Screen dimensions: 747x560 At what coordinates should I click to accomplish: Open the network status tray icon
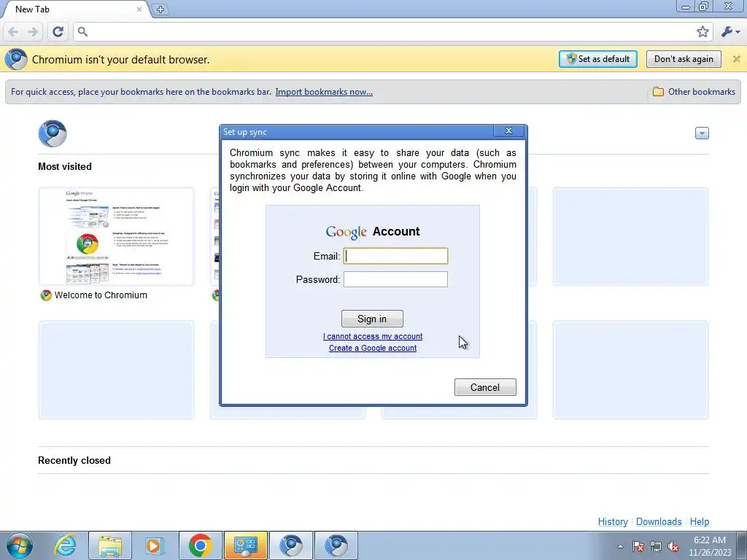[656, 546]
